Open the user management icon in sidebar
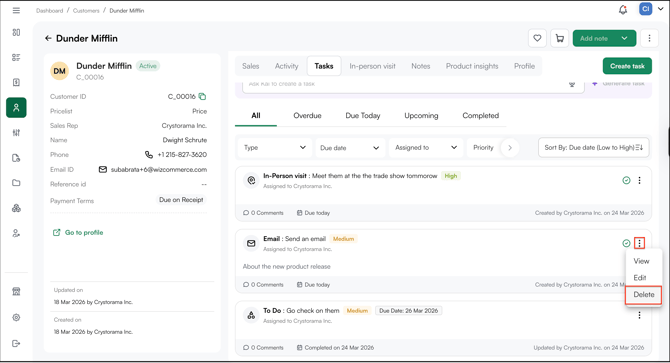The image size is (670, 363). pyautogui.click(x=16, y=233)
